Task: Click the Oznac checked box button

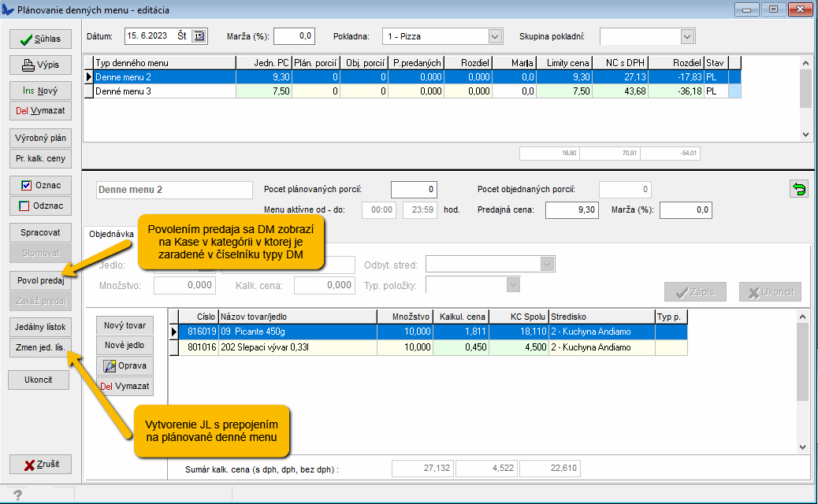Action: pyautogui.click(x=40, y=185)
